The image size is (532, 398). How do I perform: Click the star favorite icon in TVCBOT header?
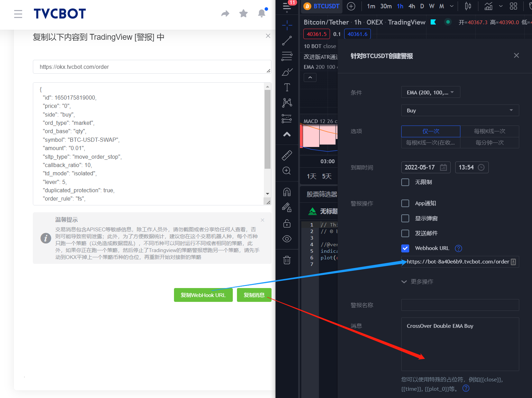(244, 13)
